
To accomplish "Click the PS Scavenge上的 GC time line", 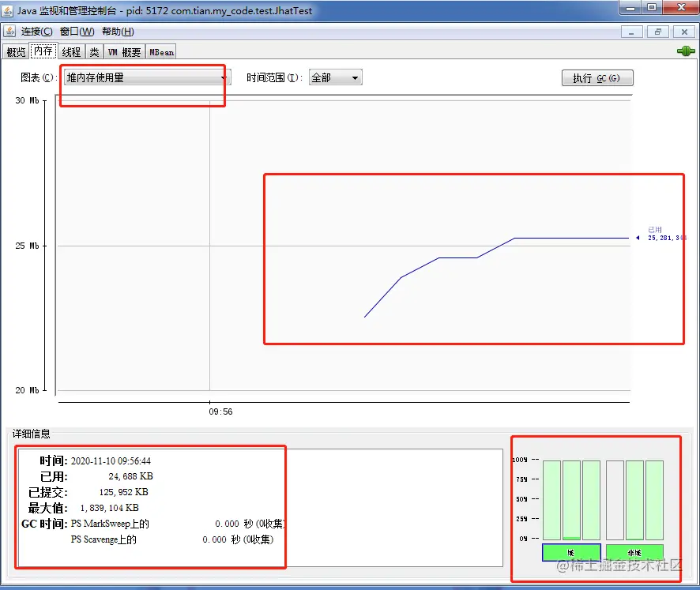I will click(172, 539).
